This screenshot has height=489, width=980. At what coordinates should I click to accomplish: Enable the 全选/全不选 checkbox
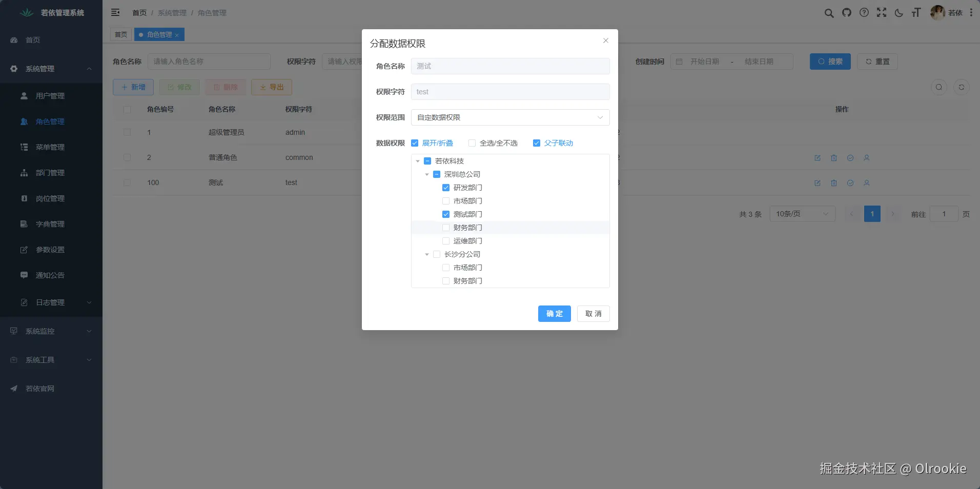[471, 143]
